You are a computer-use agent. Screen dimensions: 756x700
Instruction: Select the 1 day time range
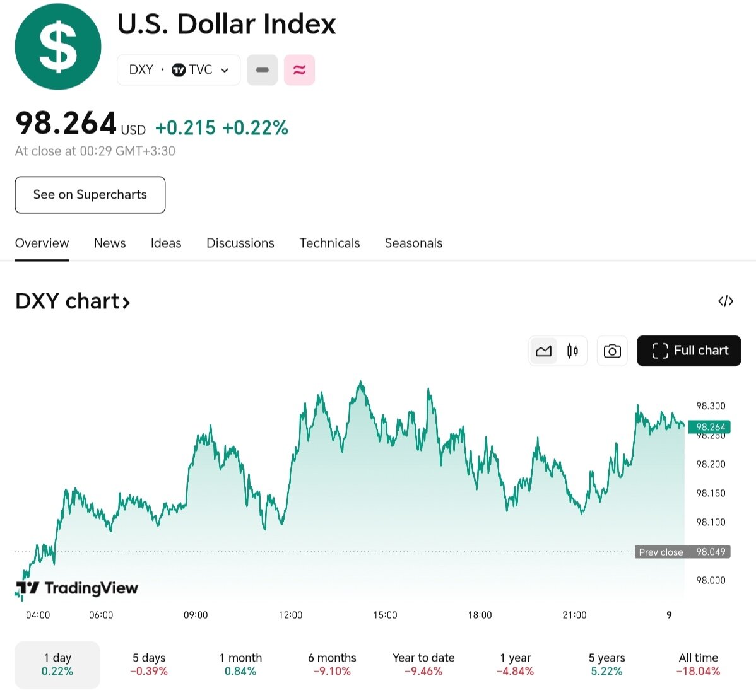pyautogui.click(x=57, y=665)
